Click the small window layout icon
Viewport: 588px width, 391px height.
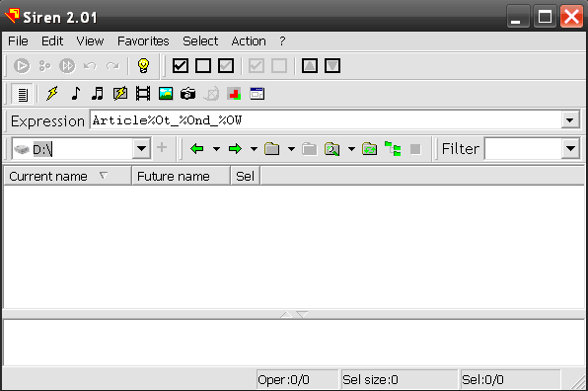(257, 94)
